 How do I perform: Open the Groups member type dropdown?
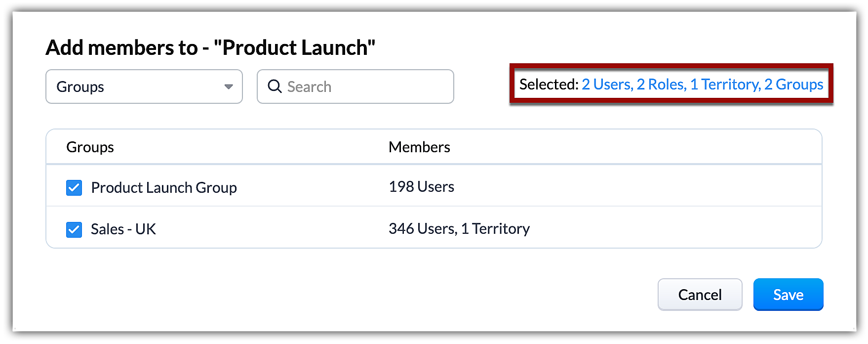144,86
